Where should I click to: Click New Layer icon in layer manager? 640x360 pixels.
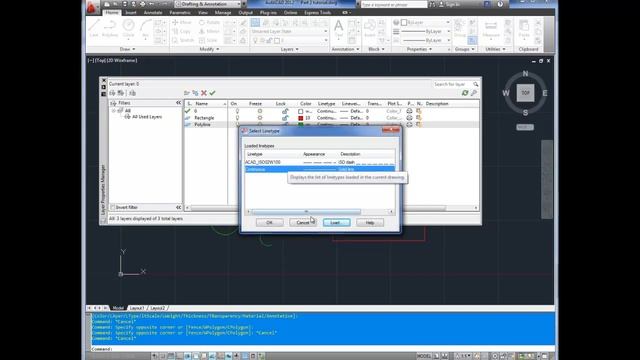click(187, 93)
